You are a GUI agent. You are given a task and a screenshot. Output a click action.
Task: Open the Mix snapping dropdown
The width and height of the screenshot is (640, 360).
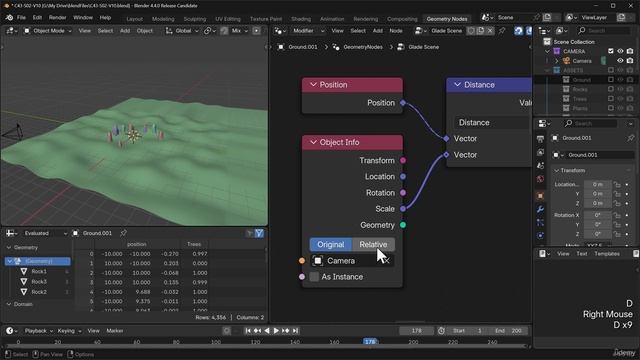tap(240, 31)
